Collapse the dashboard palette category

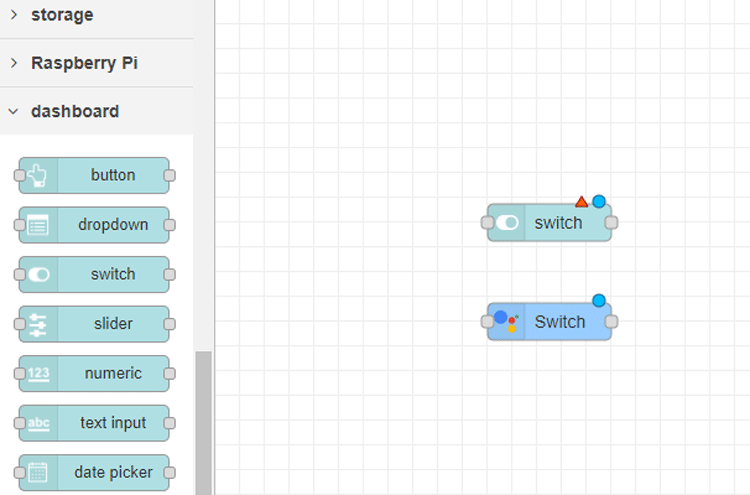pyautogui.click(x=74, y=111)
